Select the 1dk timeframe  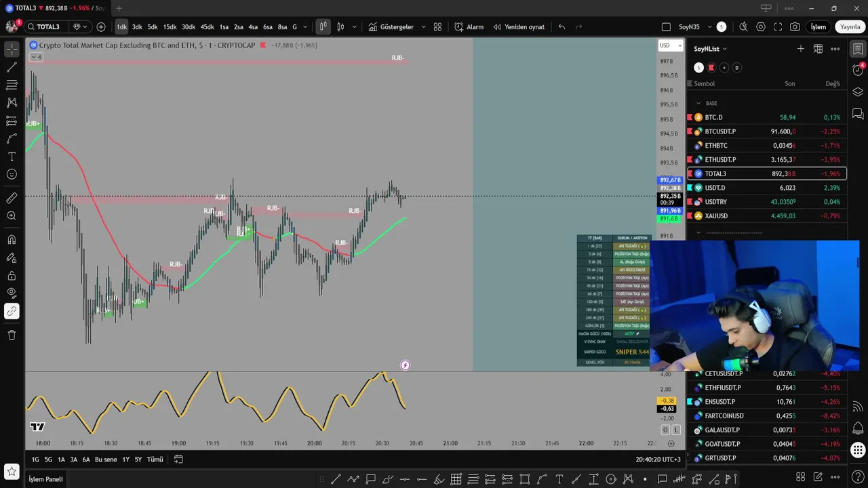click(x=121, y=27)
